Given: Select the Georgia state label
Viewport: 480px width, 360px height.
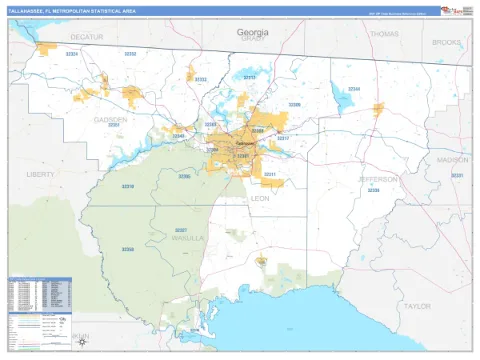Looking at the screenshot, I should coord(252,32).
